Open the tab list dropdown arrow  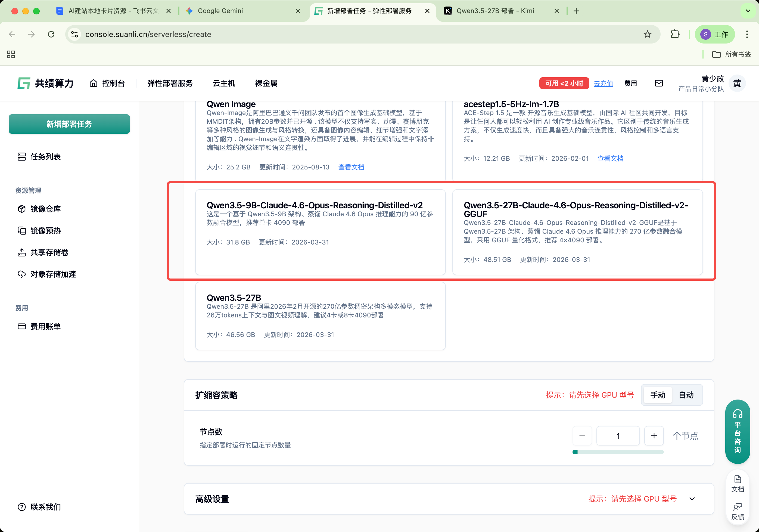pos(748,11)
